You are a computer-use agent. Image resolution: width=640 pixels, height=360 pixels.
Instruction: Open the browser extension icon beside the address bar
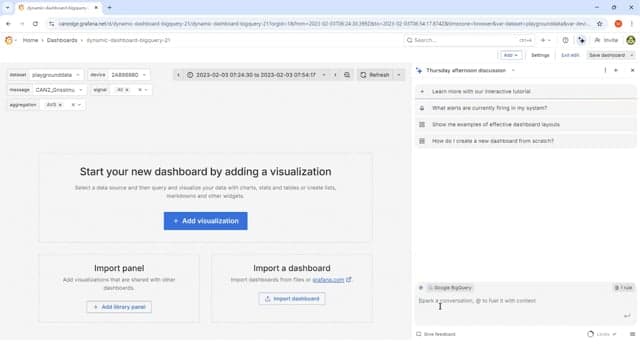tap(618, 24)
